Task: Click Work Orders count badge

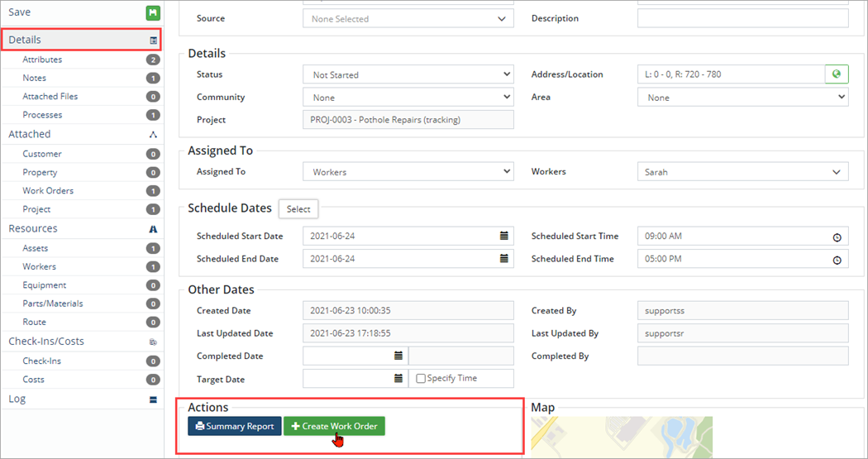Action: click(153, 191)
